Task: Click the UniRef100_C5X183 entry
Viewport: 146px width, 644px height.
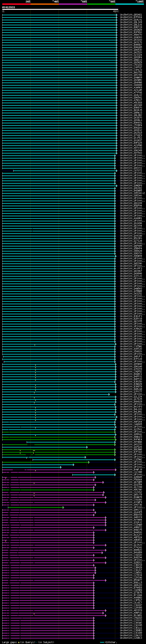Action: (x=131, y=65)
